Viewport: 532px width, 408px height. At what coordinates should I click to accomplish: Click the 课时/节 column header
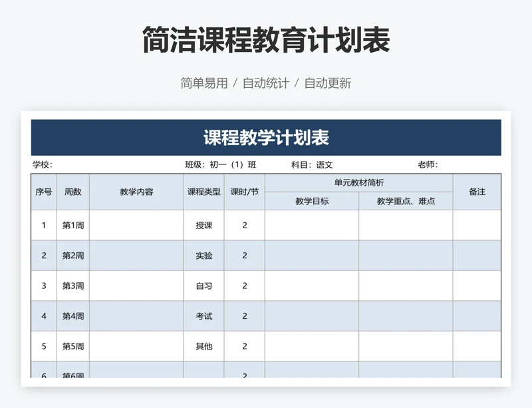(245, 192)
